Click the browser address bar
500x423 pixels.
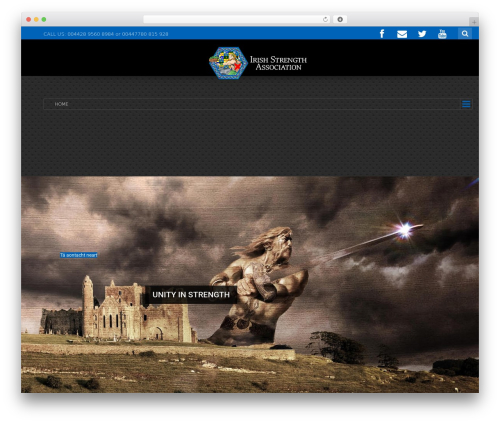coord(237,19)
